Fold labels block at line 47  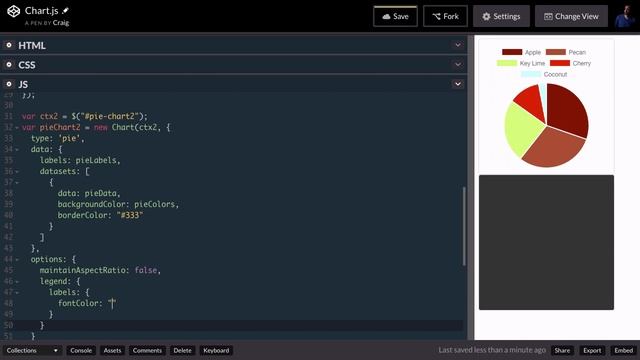tap(17, 293)
